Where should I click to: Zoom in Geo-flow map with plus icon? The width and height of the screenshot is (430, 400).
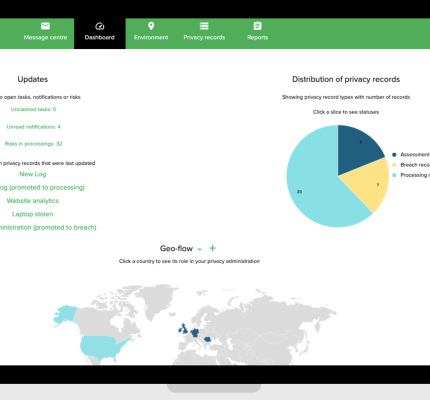(x=212, y=248)
